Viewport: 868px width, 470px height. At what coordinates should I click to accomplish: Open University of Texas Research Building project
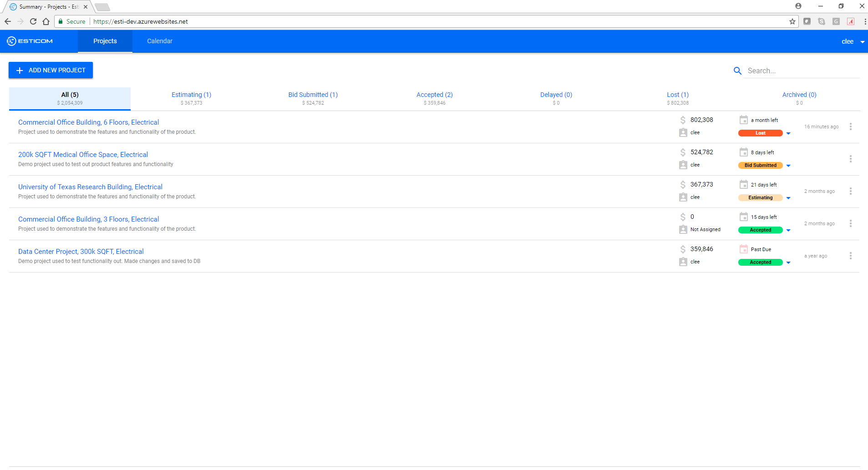click(x=90, y=187)
